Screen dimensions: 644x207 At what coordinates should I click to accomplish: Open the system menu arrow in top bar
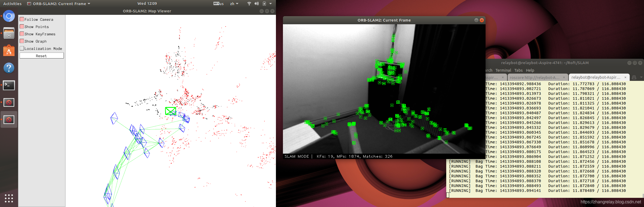click(271, 4)
